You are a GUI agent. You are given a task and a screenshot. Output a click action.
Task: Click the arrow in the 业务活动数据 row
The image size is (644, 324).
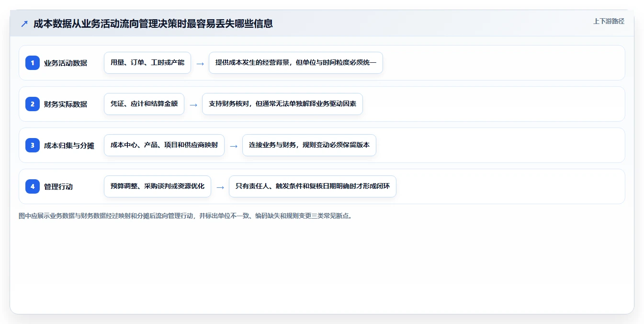(x=200, y=63)
